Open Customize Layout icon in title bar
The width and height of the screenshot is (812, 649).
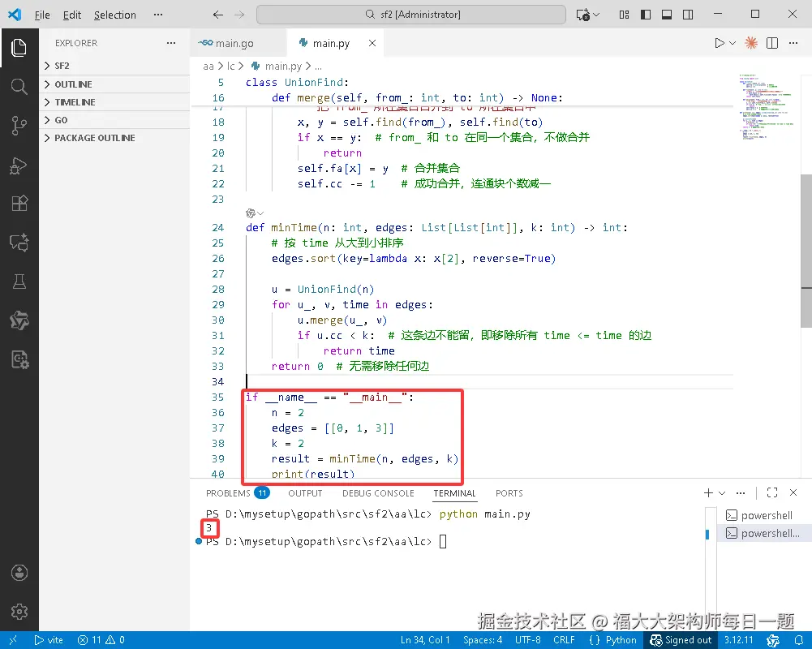pyautogui.click(x=624, y=15)
